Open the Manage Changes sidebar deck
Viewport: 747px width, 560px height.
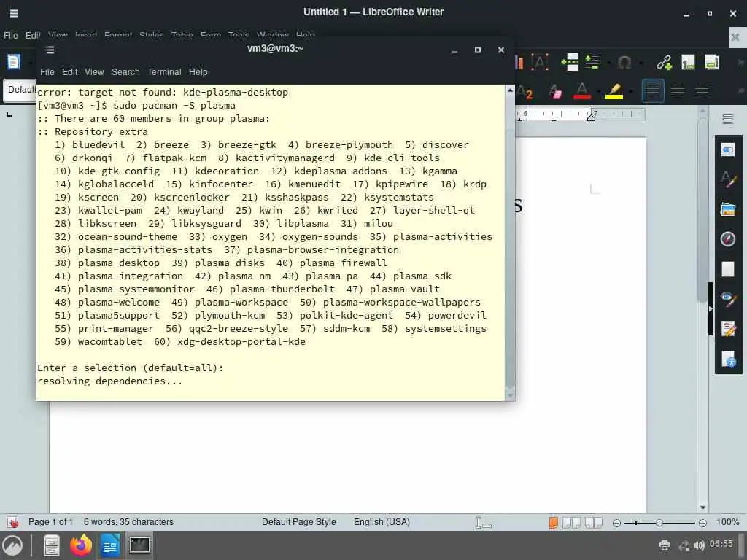click(728, 329)
